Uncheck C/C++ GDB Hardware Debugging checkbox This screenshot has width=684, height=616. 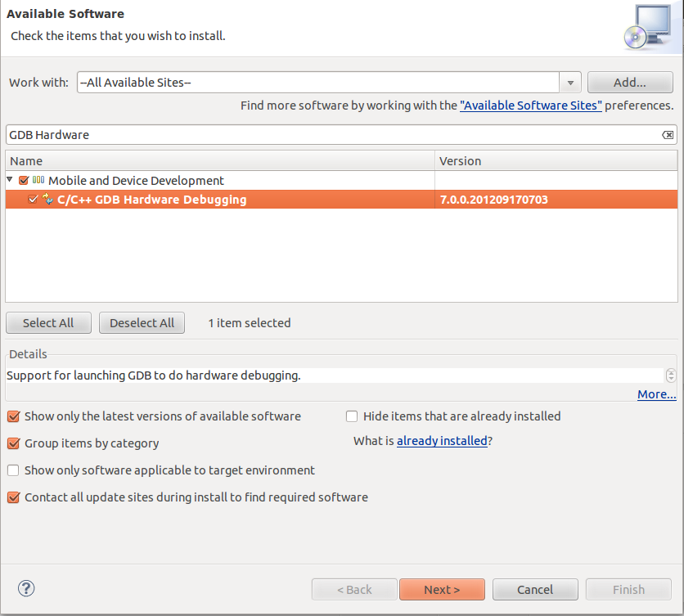(x=33, y=200)
